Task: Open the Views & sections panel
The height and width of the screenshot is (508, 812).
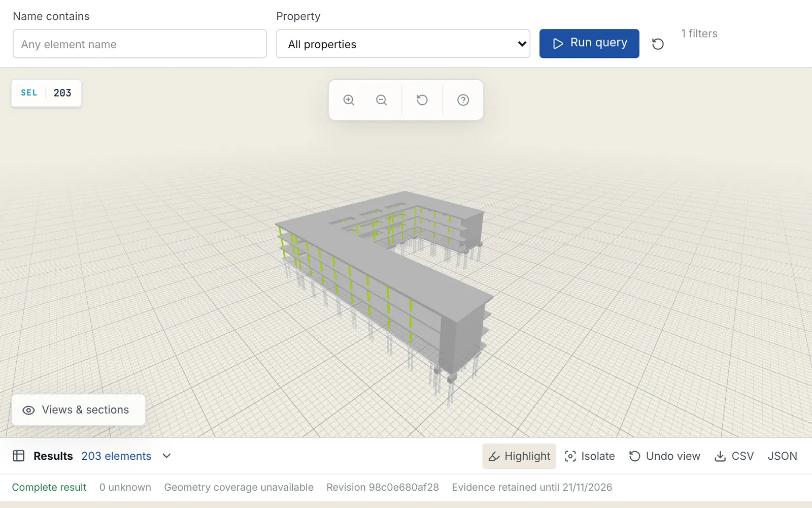Action: pyautogui.click(x=79, y=410)
